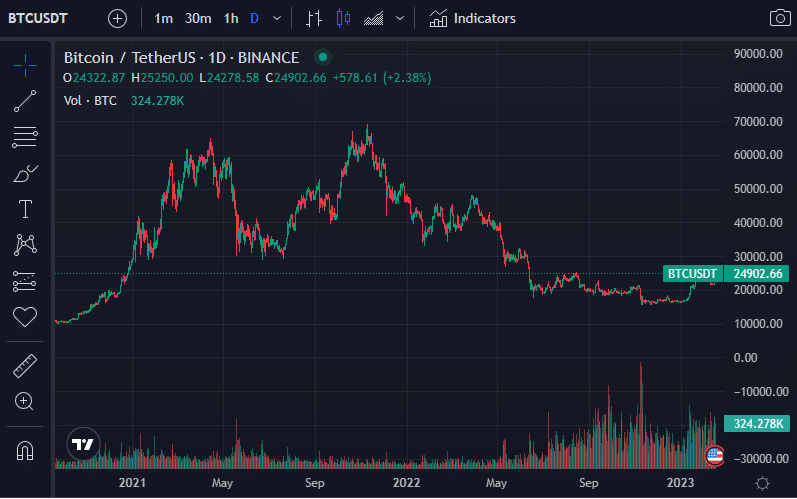Switch to 30m timeframe
The image size is (797, 499).
(198, 19)
